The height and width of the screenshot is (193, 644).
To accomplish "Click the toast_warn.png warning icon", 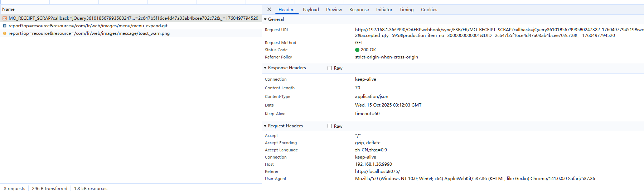I will [x=5, y=33].
